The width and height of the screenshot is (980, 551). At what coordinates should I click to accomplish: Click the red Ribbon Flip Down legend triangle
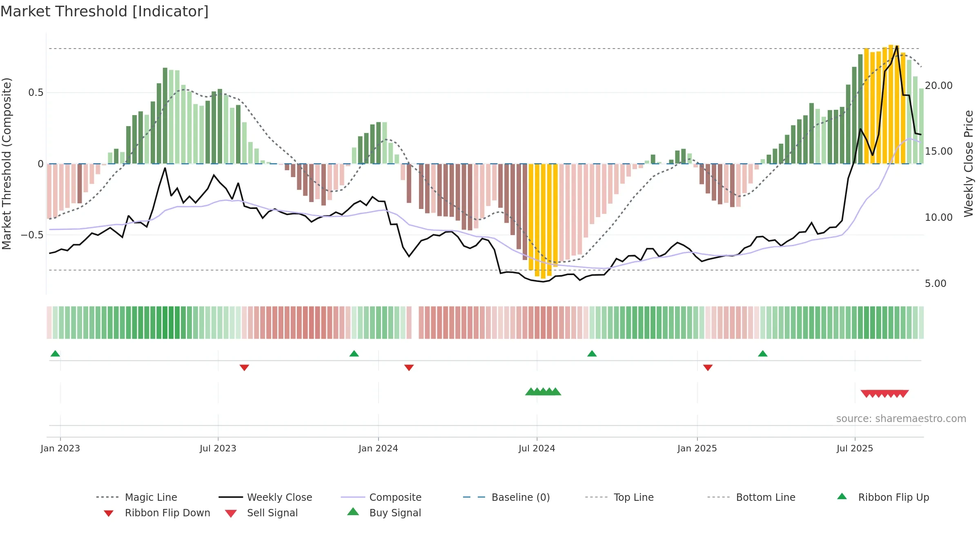click(x=109, y=513)
